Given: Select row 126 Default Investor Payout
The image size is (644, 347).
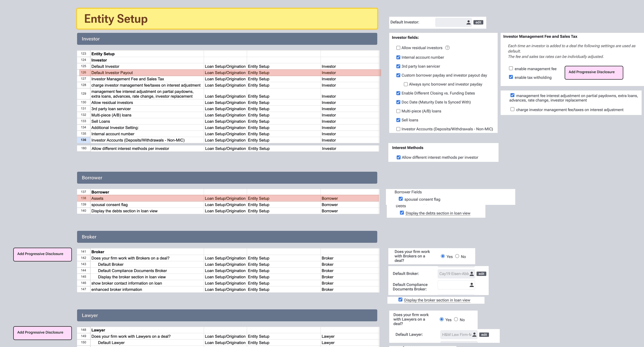Looking at the screenshot, I should pyautogui.click(x=112, y=73).
